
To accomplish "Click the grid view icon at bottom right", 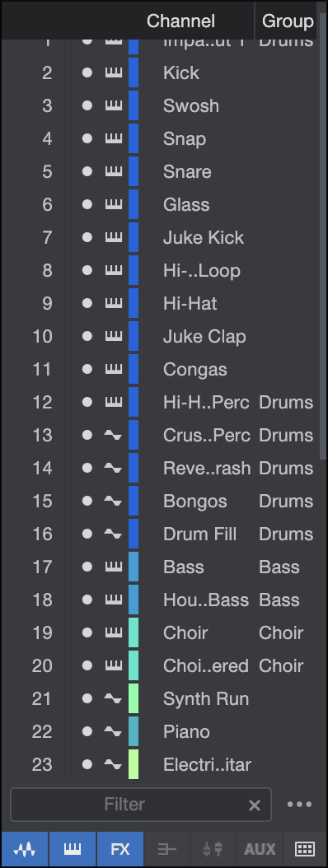I will (x=305, y=849).
